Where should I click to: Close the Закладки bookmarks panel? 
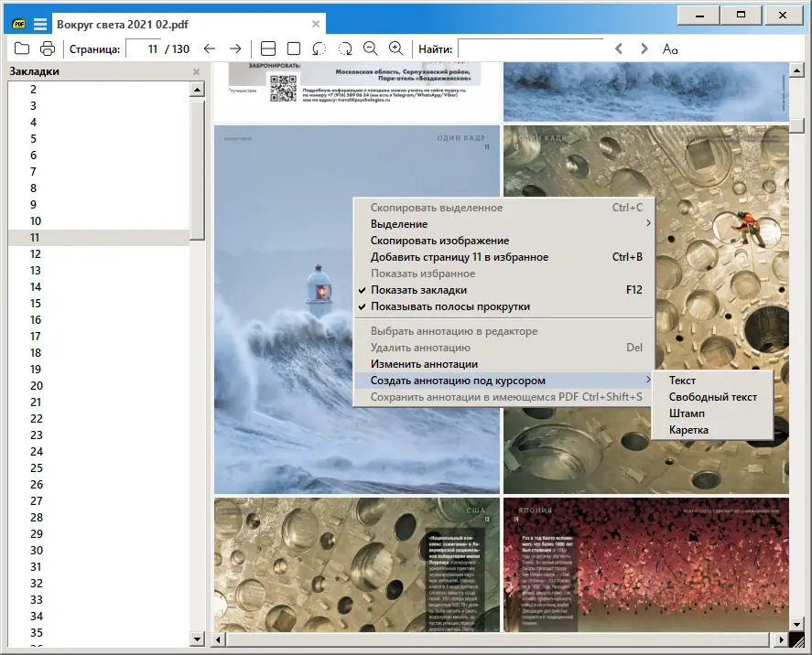196,71
